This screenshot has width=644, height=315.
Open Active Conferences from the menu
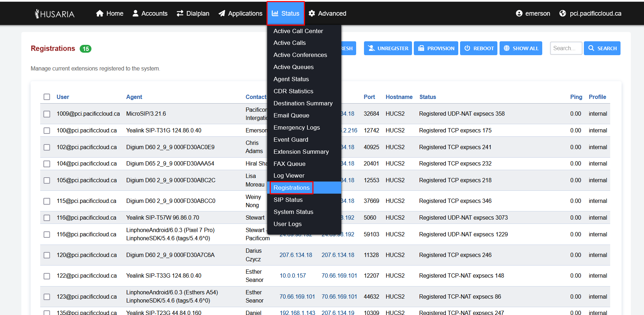click(x=304, y=55)
